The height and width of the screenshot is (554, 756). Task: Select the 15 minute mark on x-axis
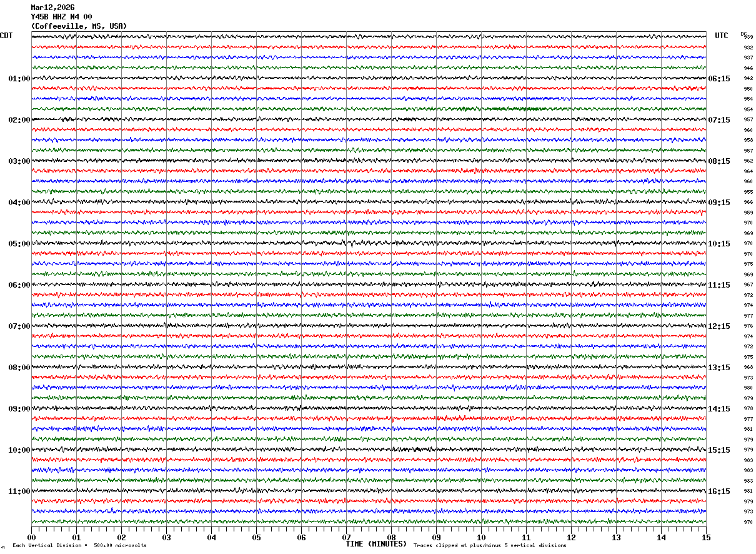coord(706,537)
